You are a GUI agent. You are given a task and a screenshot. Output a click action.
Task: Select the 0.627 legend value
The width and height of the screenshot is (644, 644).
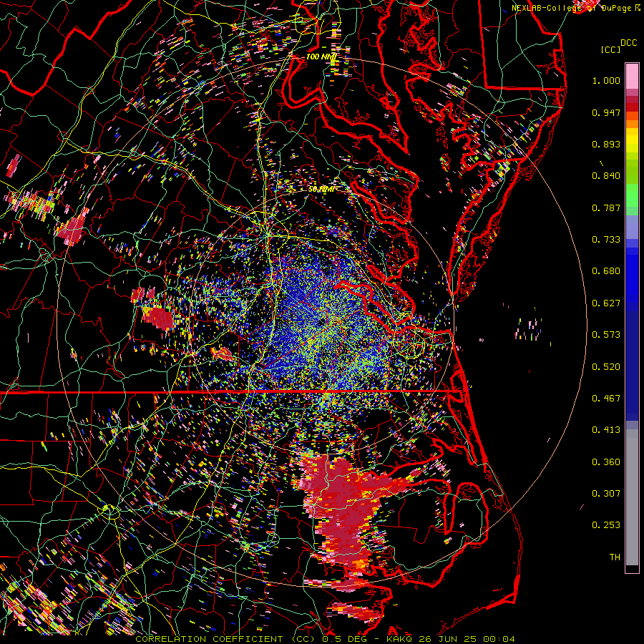pos(606,303)
